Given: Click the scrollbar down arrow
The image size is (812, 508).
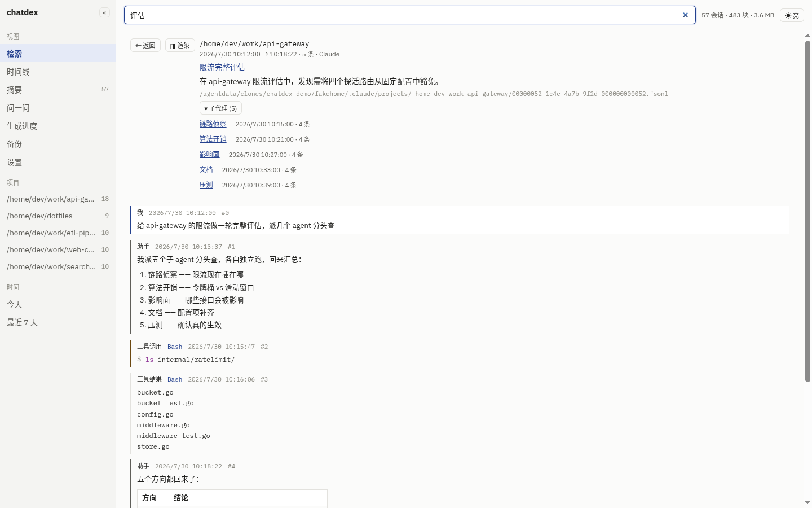Looking at the screenshot, I should [x=807, y=502].
